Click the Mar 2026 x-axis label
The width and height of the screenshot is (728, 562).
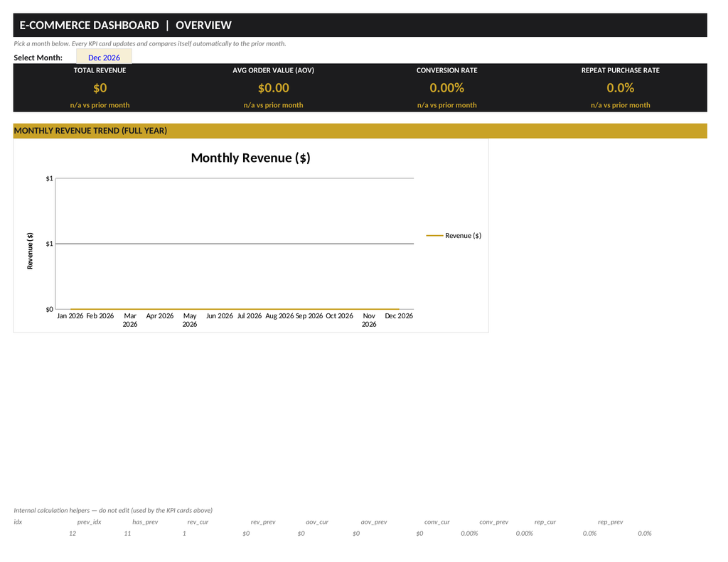pyautogui.click(x=130, y=320)
